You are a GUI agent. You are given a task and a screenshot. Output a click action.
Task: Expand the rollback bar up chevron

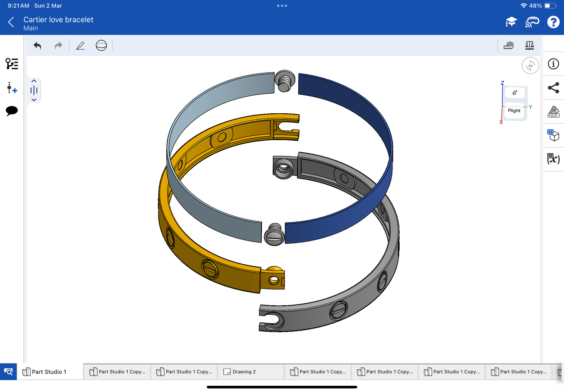click(x=34, y=81)
